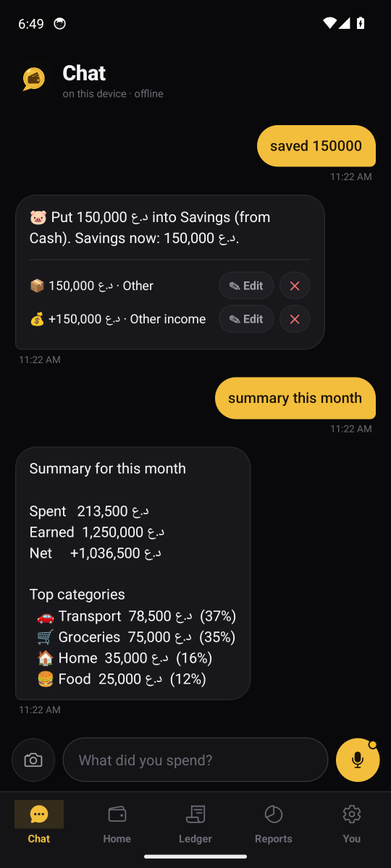
Task: Tap the Wi-Fi status bar icon
Action: (x=330, y=23)
